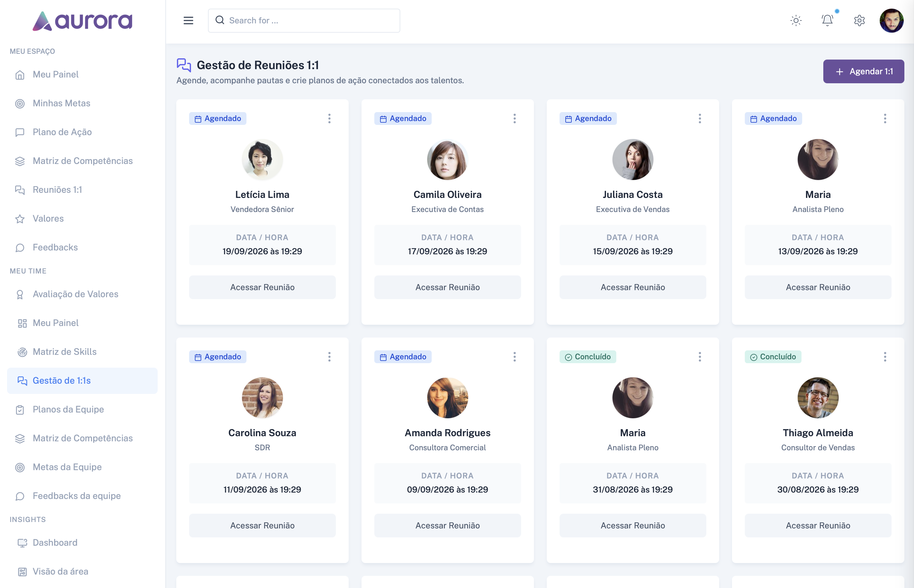Click Carolina Souza's name
914x588 pixels.
point(262,433)
